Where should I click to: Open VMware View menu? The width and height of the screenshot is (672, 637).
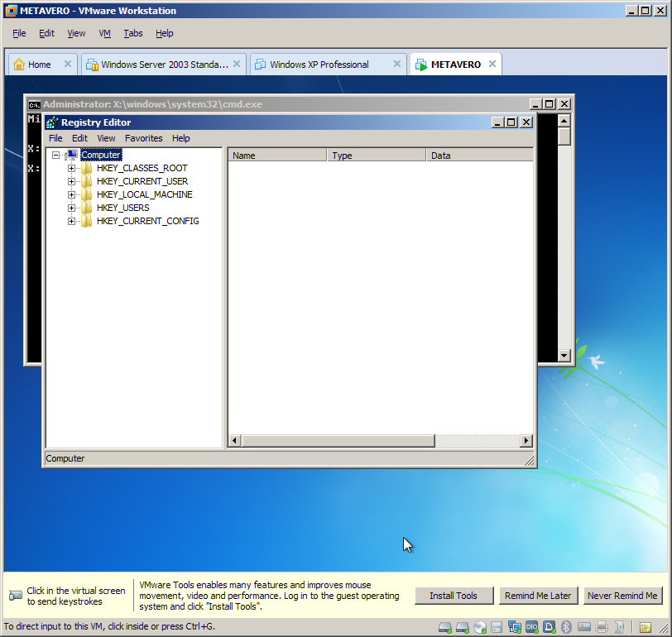point(76,33)
